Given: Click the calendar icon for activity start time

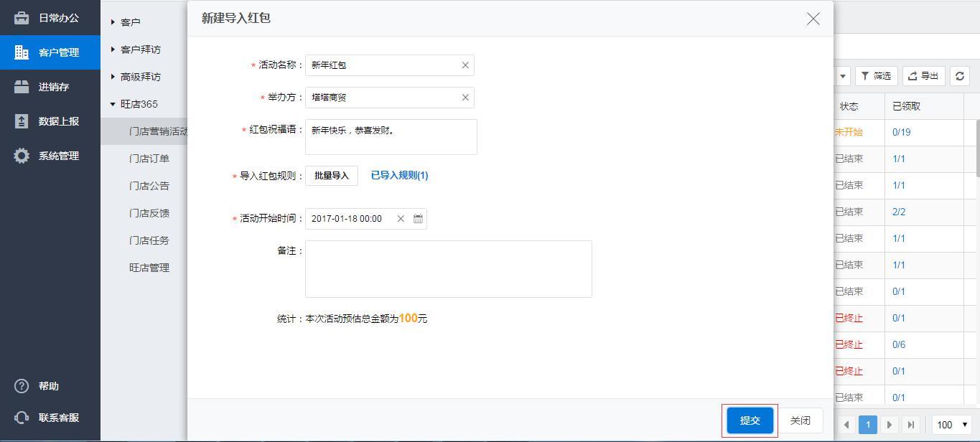Looking at the screenshot, I should (418, 219).
